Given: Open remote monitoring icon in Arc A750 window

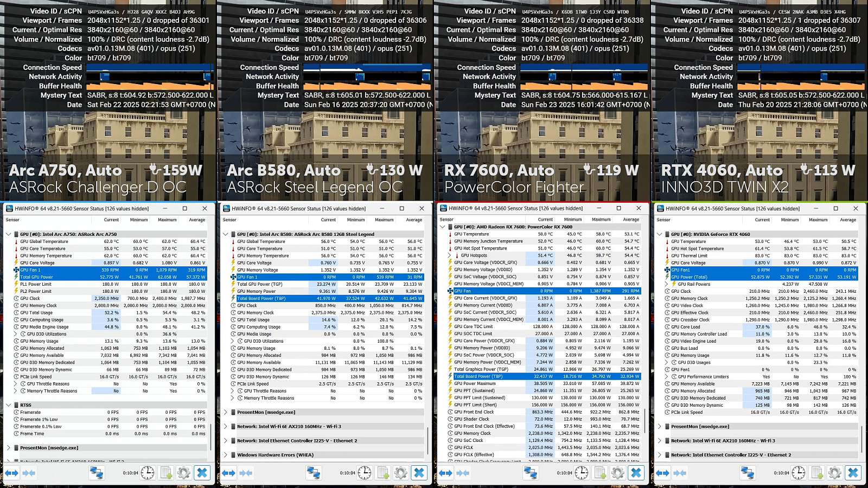Looking at the screenshot, I should click(x=97, y=473).
